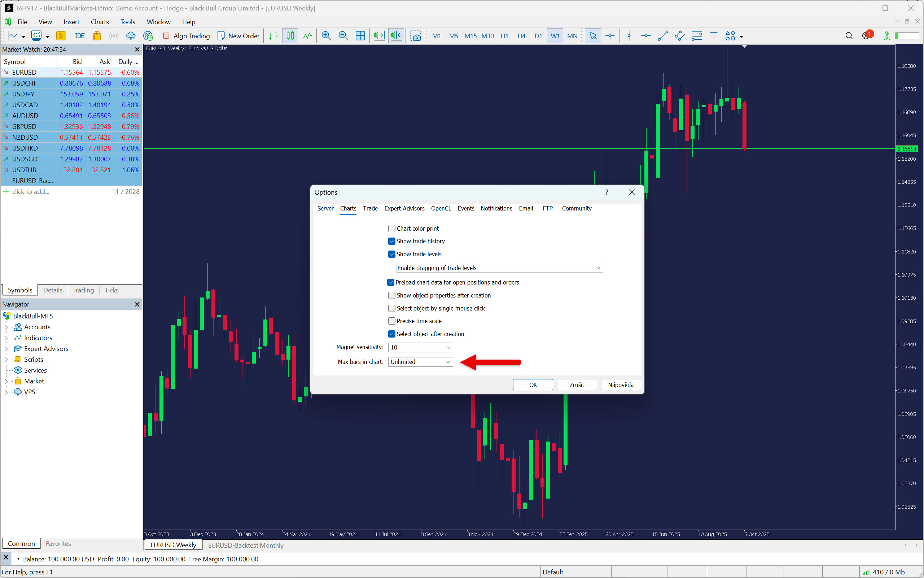Image resolution: width=924 pixels, height=578 pixels.
Task: Switch chart to candlestick view icon
Action: (290, 36)
